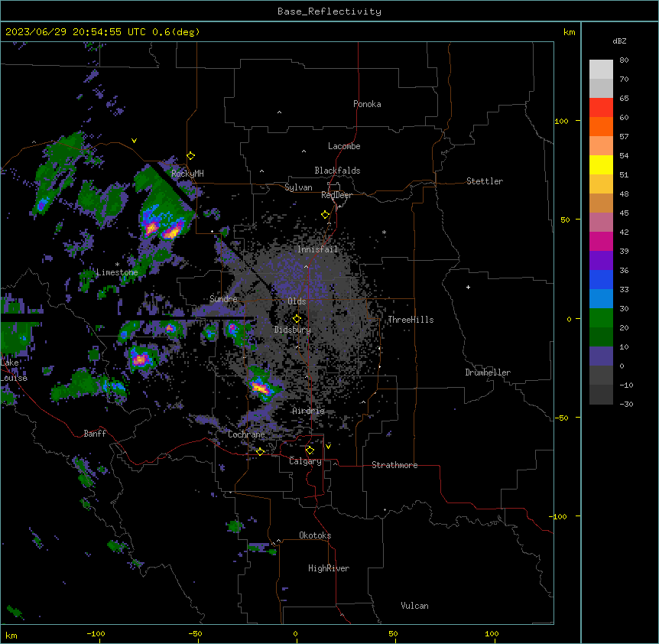Click the Strathmore city label
Screen dimensions: 659x644
tap(394, 465)
